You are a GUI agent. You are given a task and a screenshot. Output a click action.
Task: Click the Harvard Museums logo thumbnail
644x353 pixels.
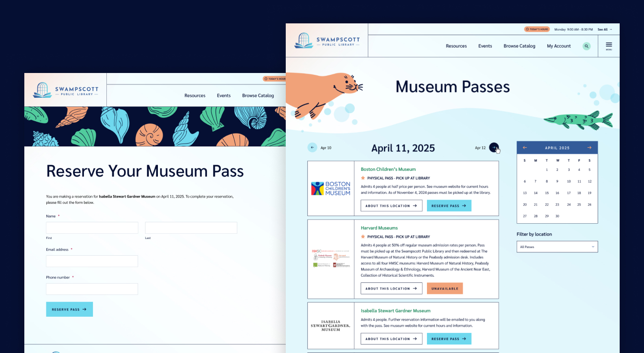click(331, 259)
